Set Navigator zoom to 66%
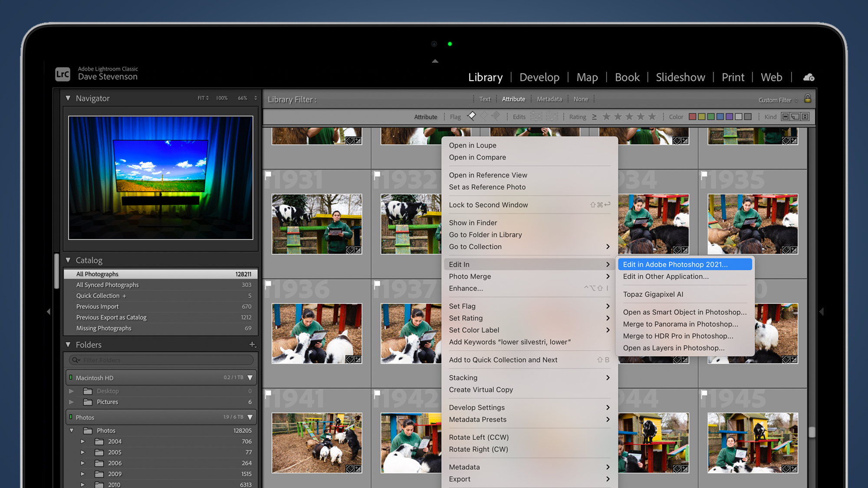This screenshot has width=868, height=488. (243, 98)
